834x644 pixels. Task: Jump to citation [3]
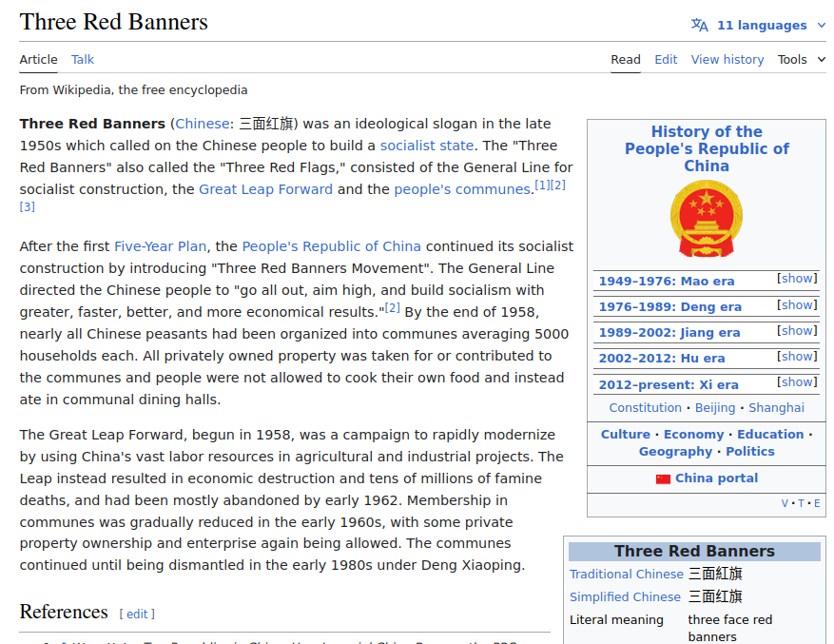pyautogui.click(x=28, y=206)
